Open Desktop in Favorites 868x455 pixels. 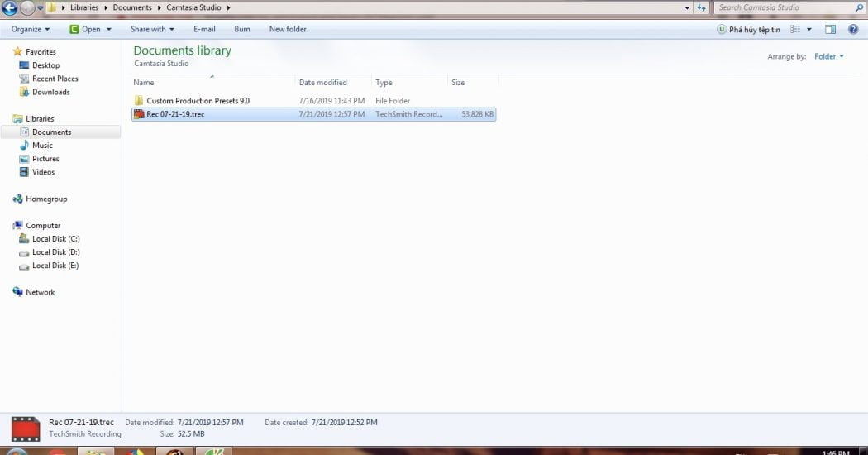pos(45,65)
